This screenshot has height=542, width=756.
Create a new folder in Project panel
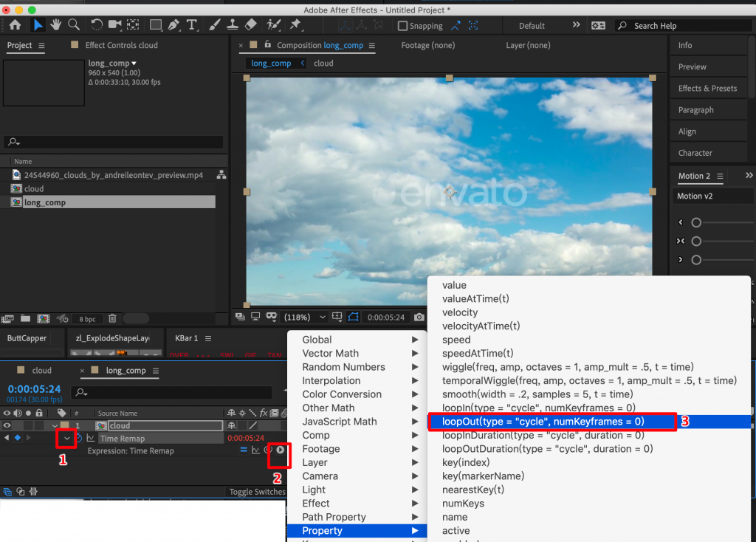[x=26, y=319]
